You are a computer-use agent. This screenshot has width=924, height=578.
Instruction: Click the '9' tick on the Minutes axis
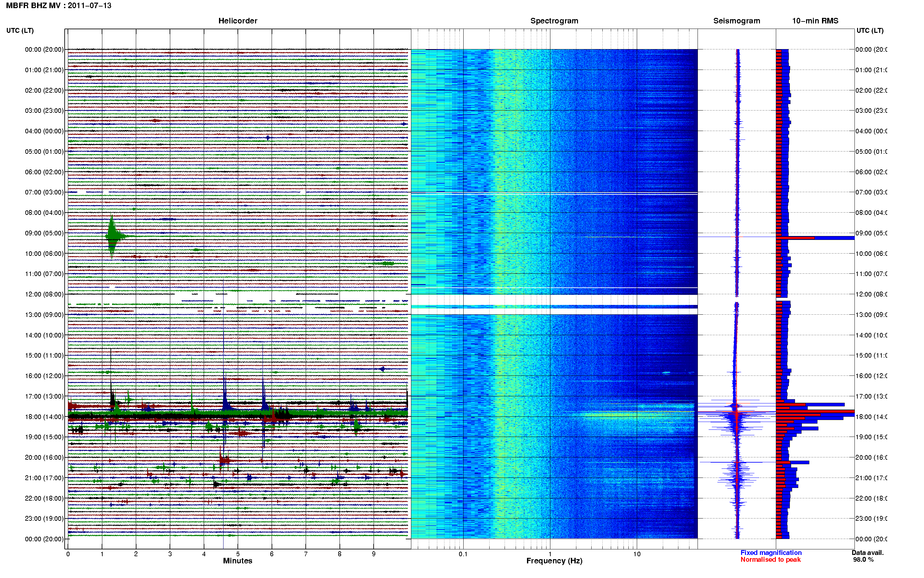click(x=374, y=554)
